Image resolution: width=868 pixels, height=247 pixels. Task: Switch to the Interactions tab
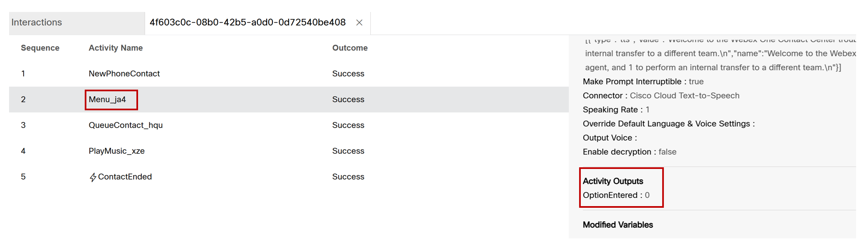(x=37, y=22)
